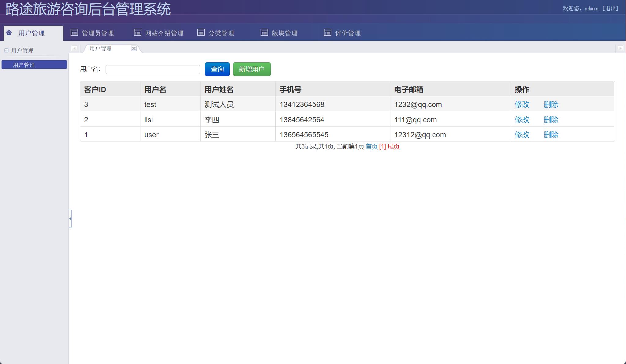Select the 评价管理 icon
The image size is (626, 364).
[x=327, y=32]
